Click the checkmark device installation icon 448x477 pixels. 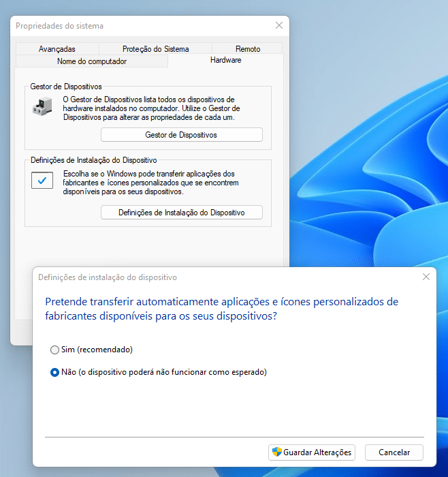pos(42,181)
